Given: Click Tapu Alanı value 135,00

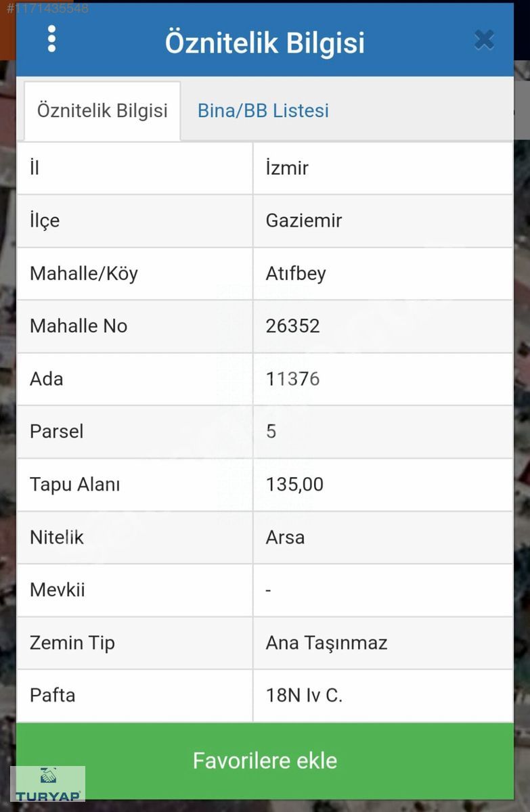Looking at the screenshot, I should click(x=294, y=484).
